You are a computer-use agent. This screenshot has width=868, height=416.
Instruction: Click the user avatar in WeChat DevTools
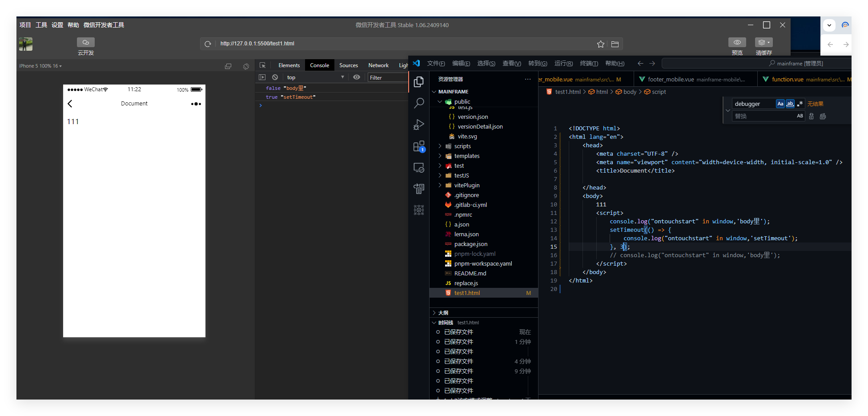[26, 44]
